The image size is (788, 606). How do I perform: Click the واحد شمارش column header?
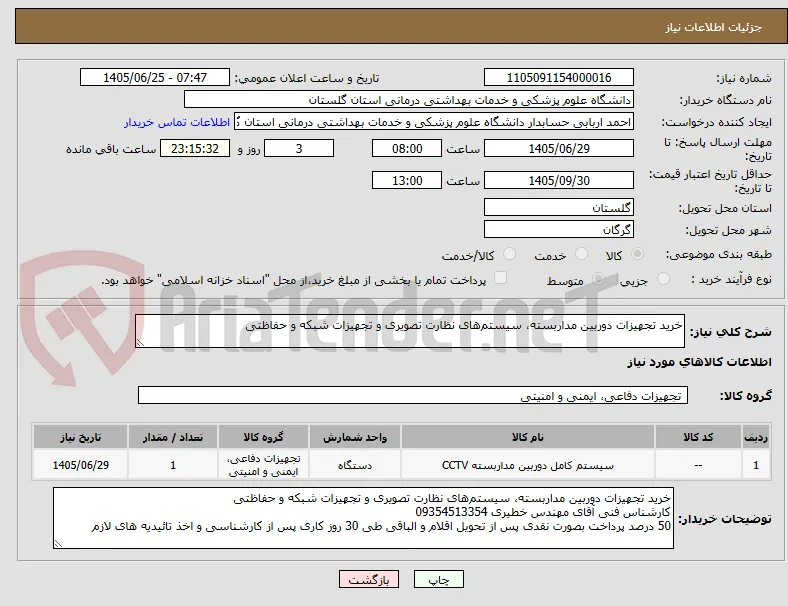pos(355,437)
